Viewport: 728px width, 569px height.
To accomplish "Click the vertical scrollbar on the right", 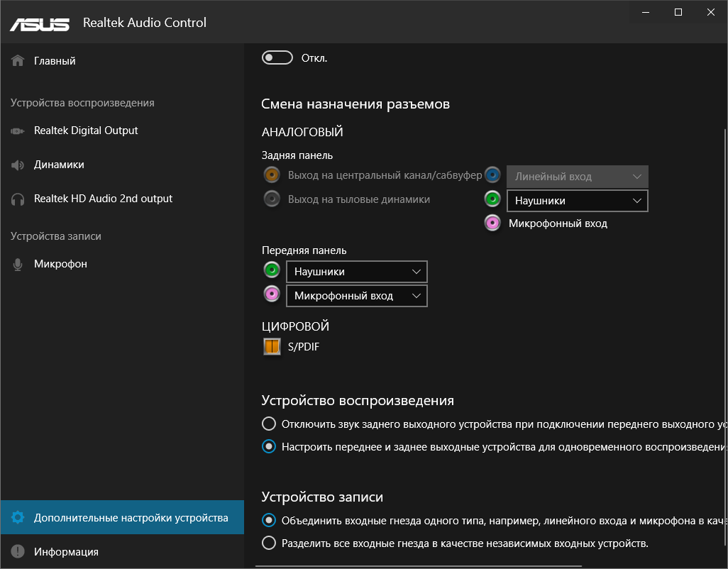I will pos(724,319).
